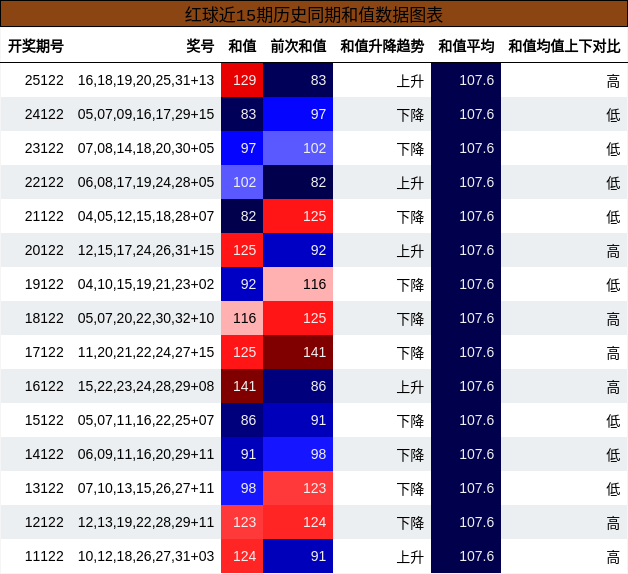Select prize numbers 12,15,17,24,26,31+15
The image size is (628, 574).
point(146,250)
